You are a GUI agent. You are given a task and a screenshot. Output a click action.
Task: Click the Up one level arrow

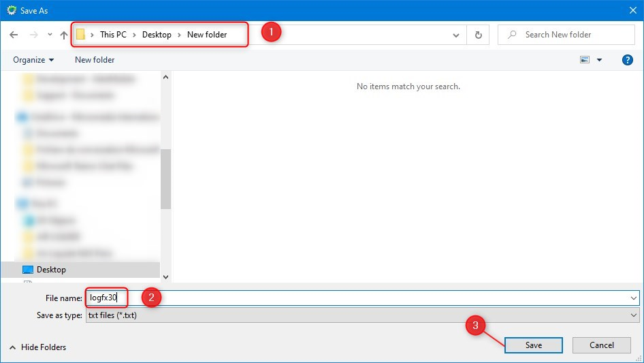pos(64,35)
